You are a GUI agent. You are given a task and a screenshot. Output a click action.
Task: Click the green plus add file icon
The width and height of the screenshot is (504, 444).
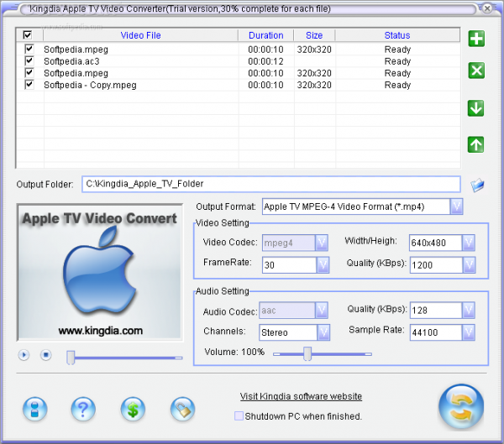(476, 39)
